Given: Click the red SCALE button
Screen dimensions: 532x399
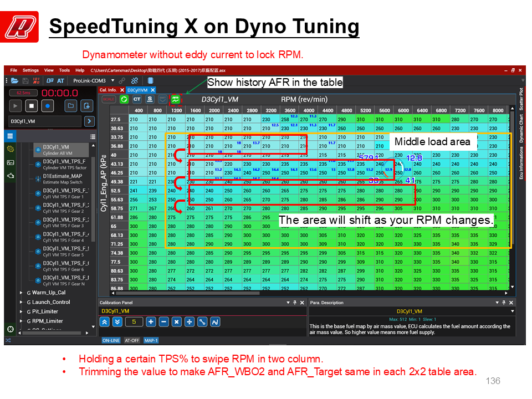Looking at the screenshot, I should pos(109,99).
